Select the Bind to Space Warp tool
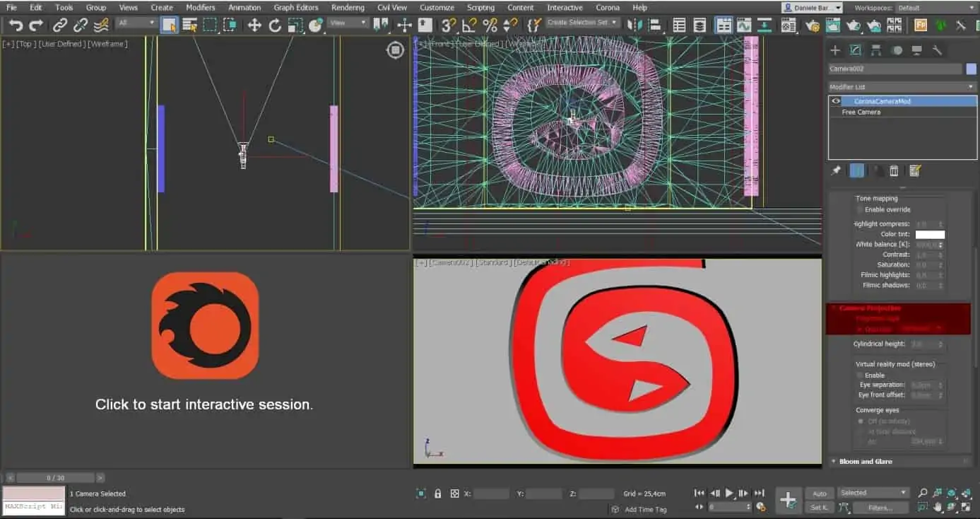This screenshot has height=519, width=980. click(x=101, y=25)
